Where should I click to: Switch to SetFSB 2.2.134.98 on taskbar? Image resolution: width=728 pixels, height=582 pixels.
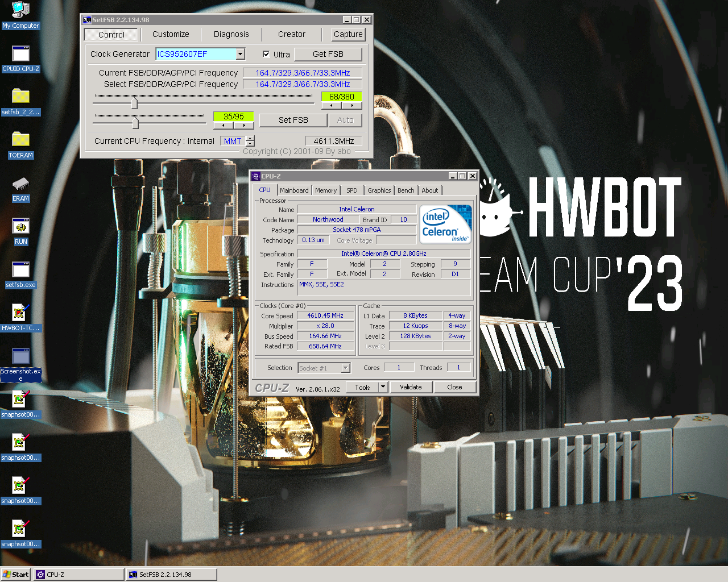(172, 575)
